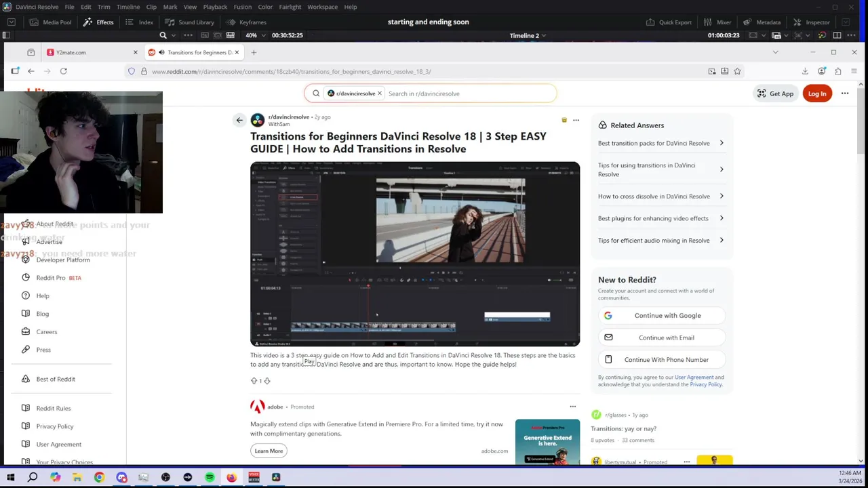This screenshot has height=488, width=868.
Task: Open the Keyframes panel
Action: tap(245, 22)
